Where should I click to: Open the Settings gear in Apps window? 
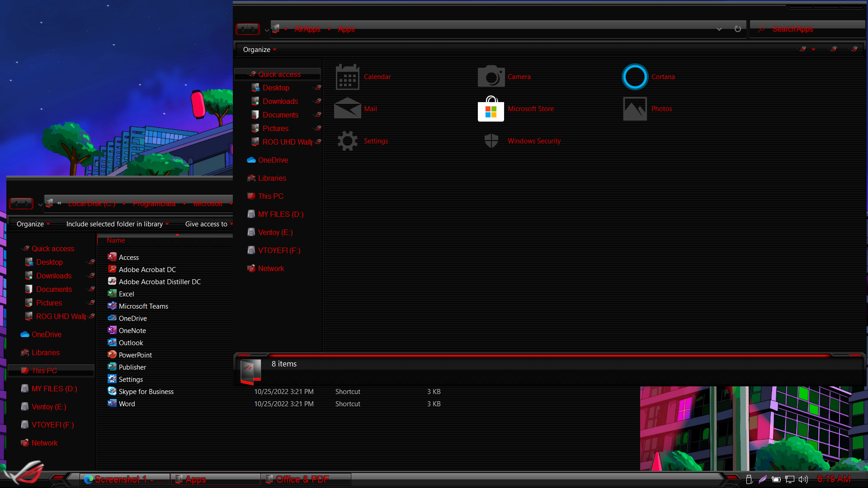pyautogui.click(x=347, y=141)
